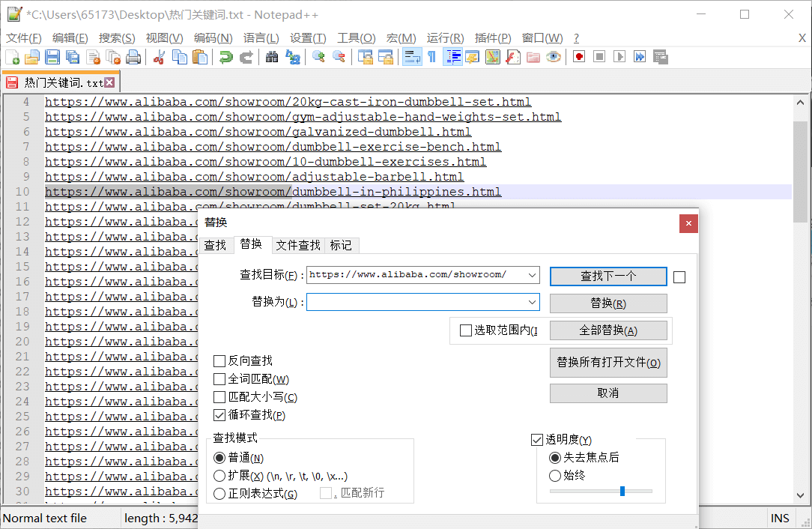Switch to 文件查找 tab
The height and width of the screenshot is (529, 812).
pos(298,245)
